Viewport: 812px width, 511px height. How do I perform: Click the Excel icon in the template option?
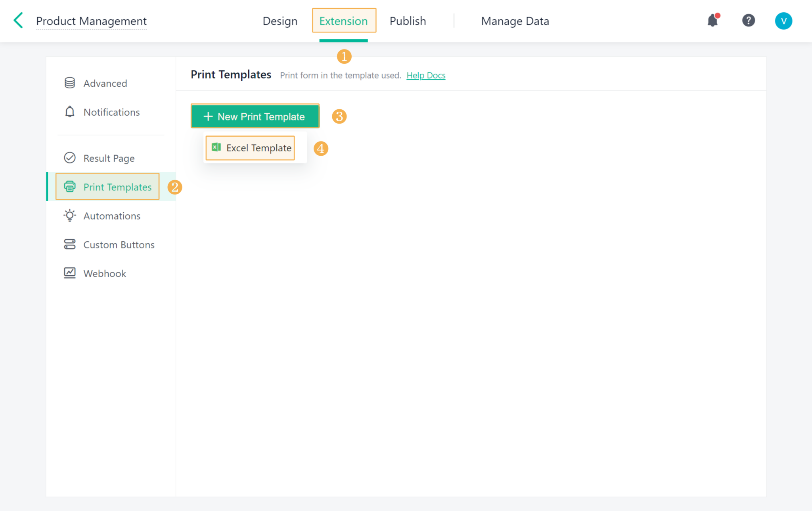tap(216, 147)
